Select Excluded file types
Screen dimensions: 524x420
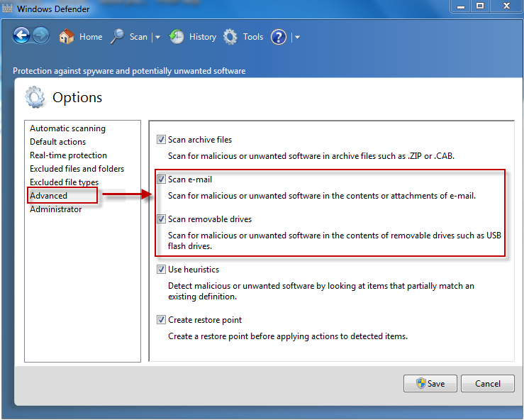64,182
